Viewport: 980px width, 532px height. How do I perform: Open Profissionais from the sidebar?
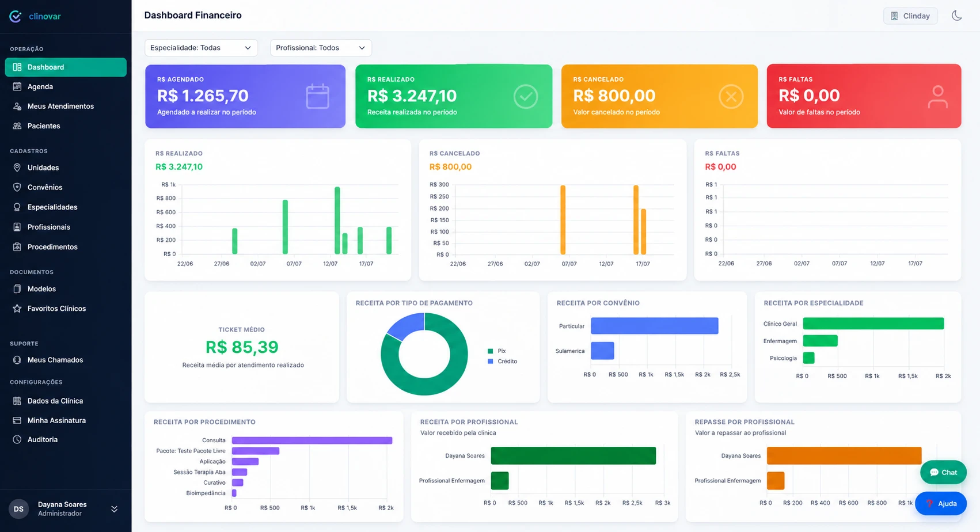click(x=66, y=227)
